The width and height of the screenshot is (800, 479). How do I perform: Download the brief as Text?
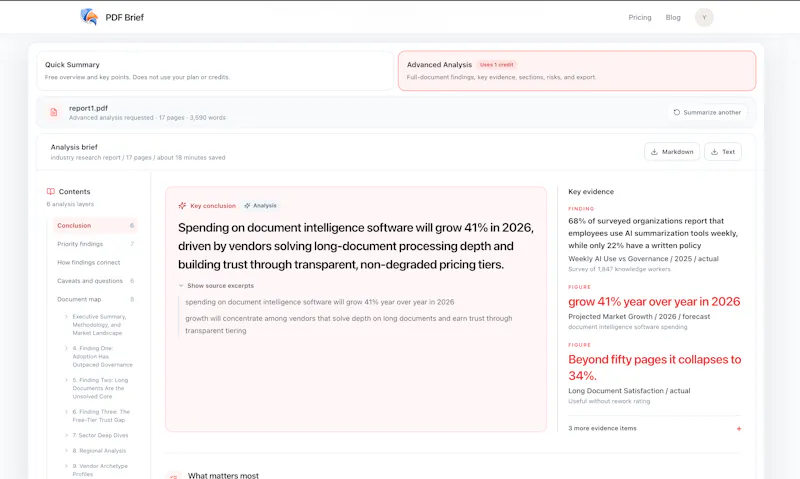722,152
